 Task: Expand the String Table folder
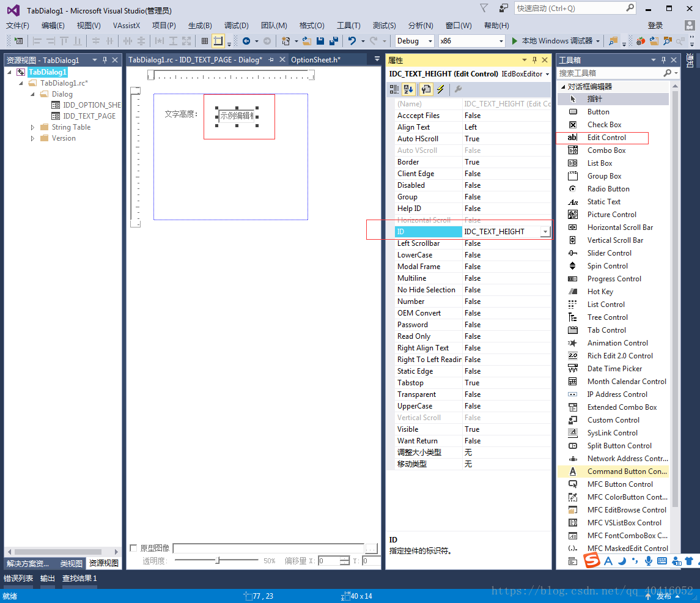32,127
